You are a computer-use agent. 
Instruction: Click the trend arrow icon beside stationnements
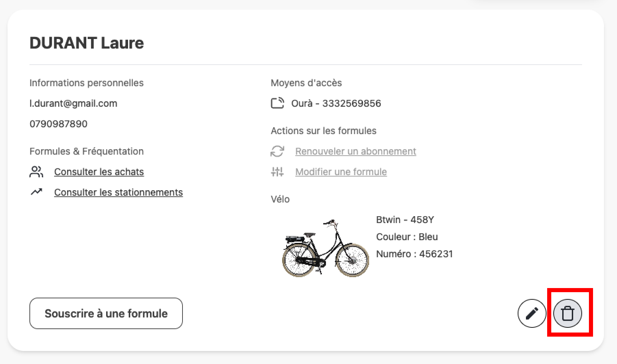36,192
